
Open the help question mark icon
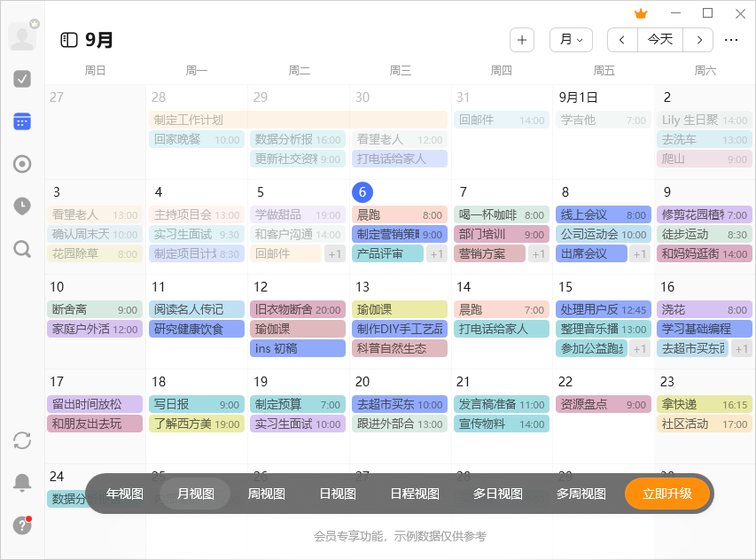pos(22,525)
